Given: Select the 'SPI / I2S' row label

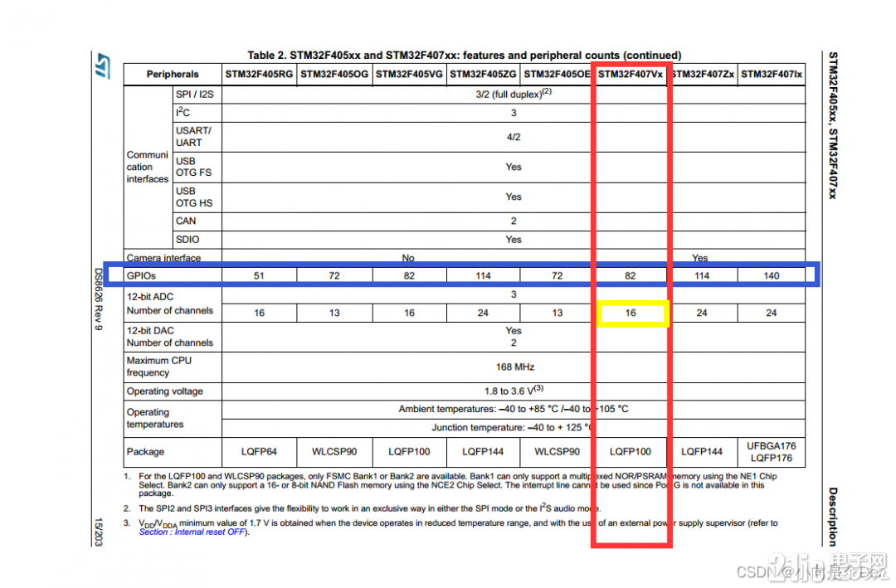Looking at the screenshot, I should coord(195,95).
